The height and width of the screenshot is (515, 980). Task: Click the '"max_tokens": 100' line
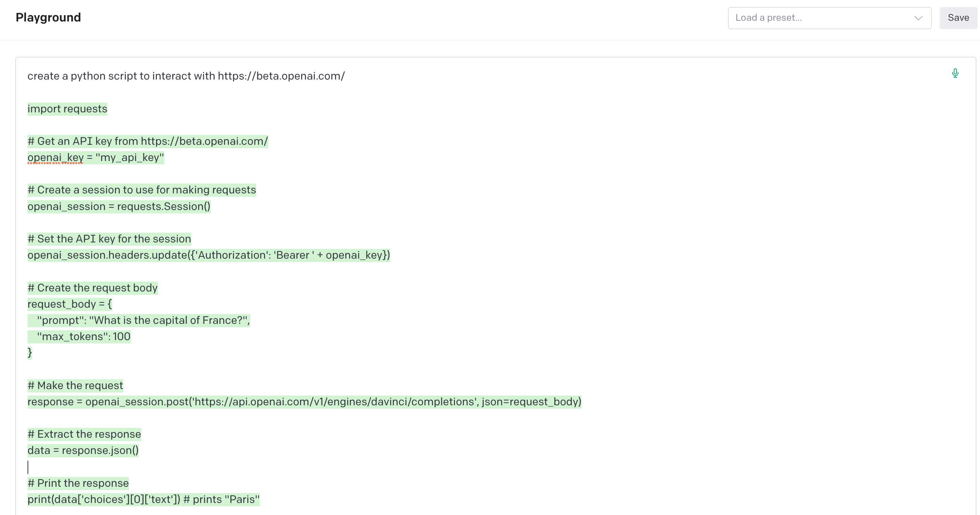pos(84,336)
